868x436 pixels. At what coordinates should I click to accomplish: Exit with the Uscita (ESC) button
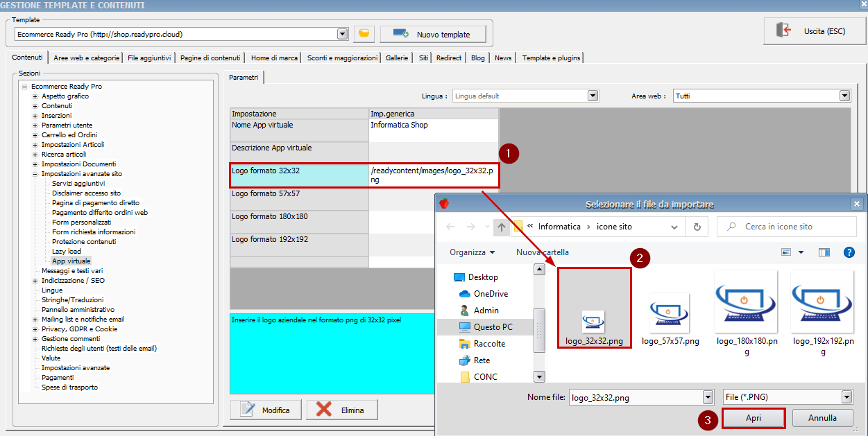[815, 31]
